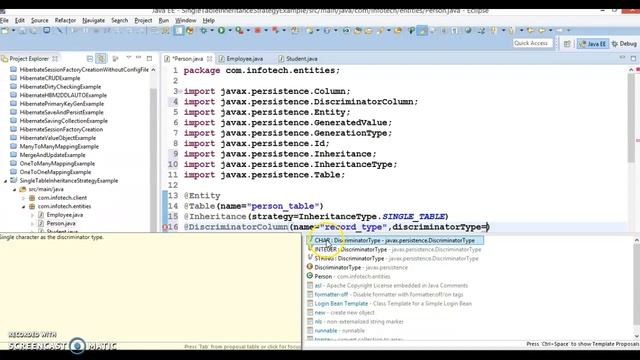The height and width of the screenshot is (360, 640).
Task: Choose the formatter-off template proposal
Action: [x=385, y=294]
